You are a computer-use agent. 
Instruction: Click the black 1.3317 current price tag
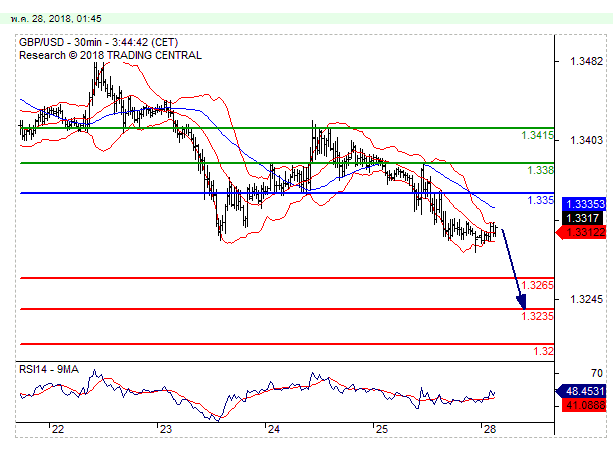584,218
